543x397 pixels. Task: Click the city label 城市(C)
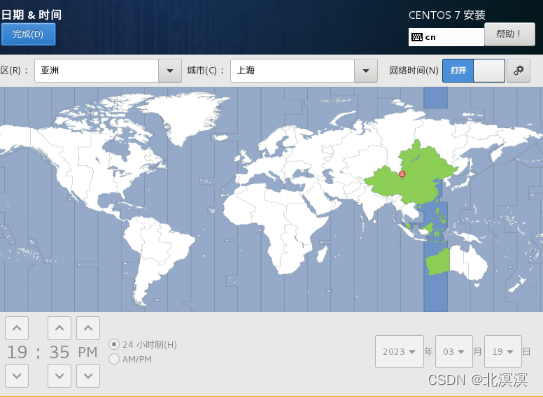[x=206, y=70]
